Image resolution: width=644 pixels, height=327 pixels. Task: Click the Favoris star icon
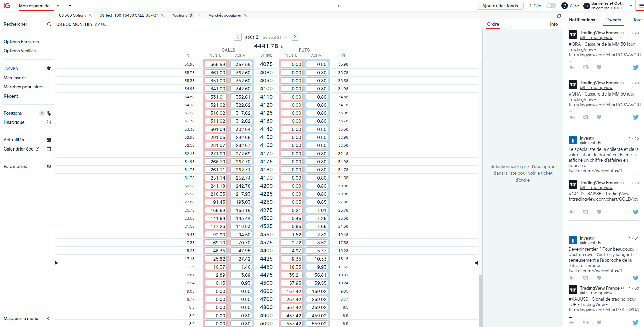pos(49,68)
